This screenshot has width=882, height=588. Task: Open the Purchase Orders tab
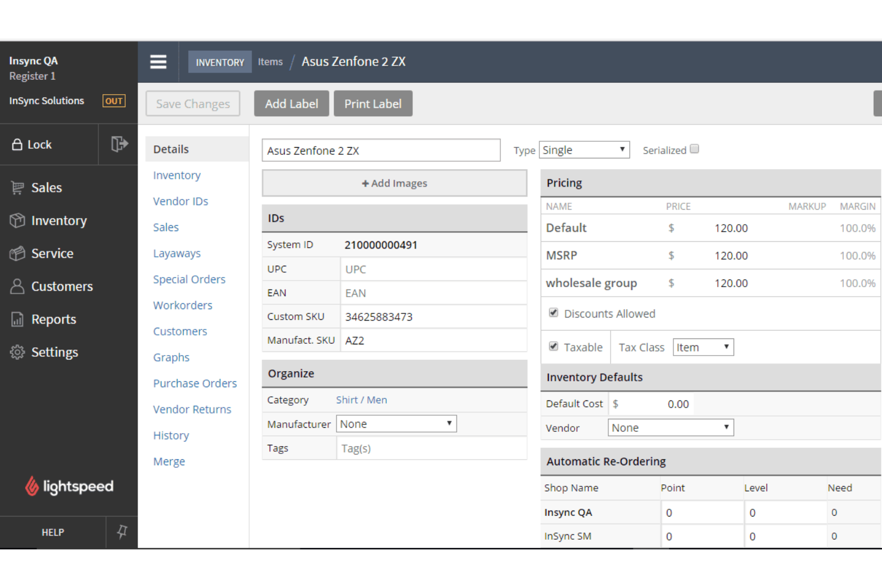(x=195, y=383)
